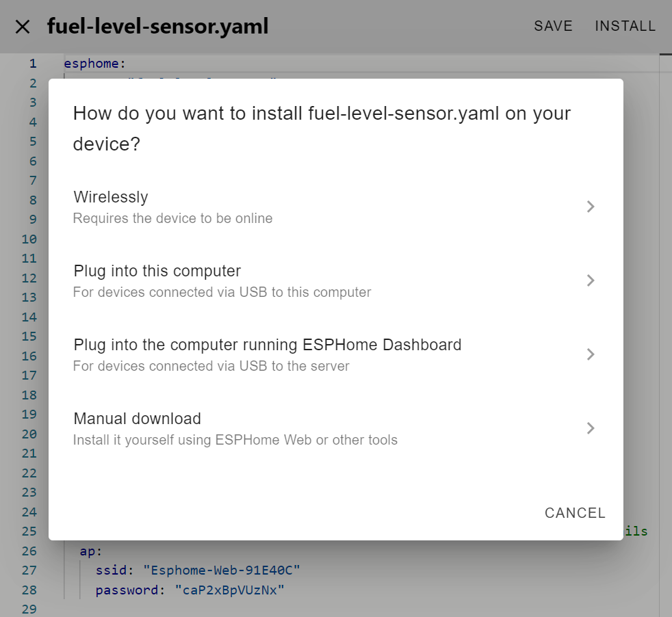Click the chevron next to Wirelessly
Image resolution: width=672 pixels, height=617 pixels.
pyautogui.click(x=591, y=207)
